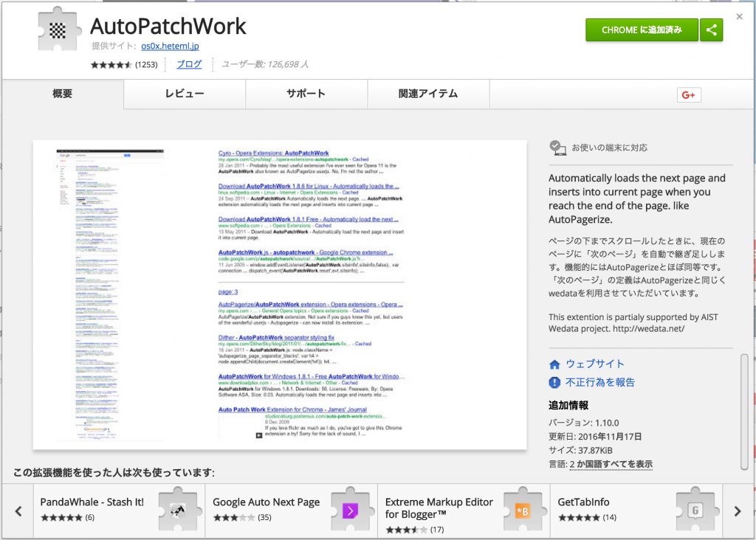Viewport: 756px width, 540px height.
Task: Open the ブログ link
Action: [189, 64]
